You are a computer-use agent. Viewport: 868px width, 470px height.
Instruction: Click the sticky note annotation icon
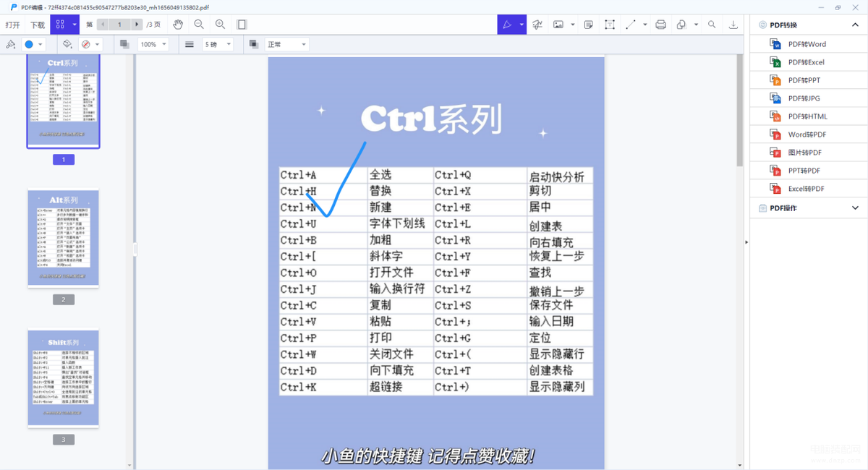[589, 25]
